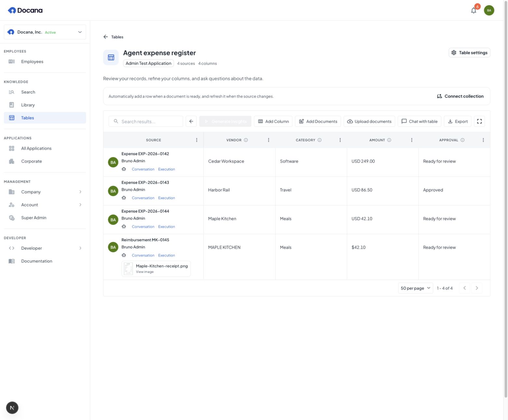
Task: Click the Software category cell
Action: click(x=311, y=162)
